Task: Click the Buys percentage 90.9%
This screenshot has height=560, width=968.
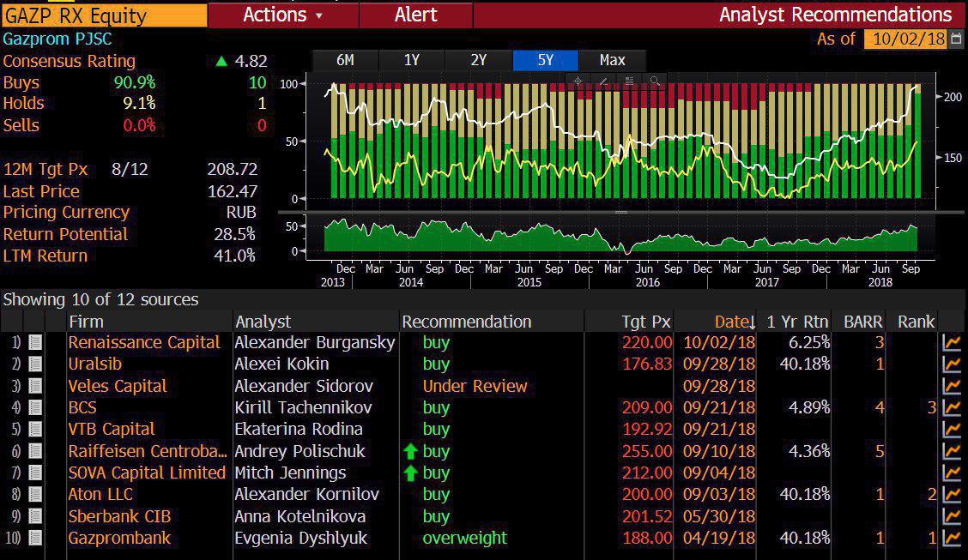Action: pyautogui.click(x=135, y=82)
